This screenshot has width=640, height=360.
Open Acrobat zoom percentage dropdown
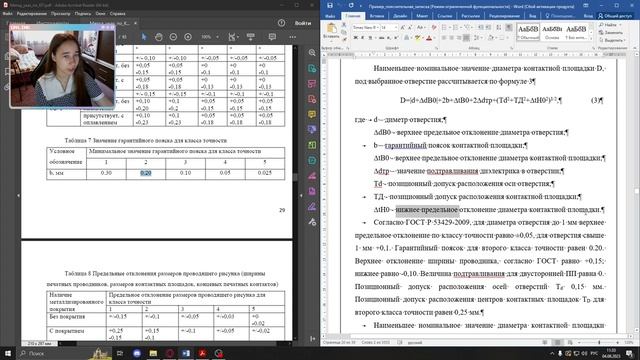[217, 37]
